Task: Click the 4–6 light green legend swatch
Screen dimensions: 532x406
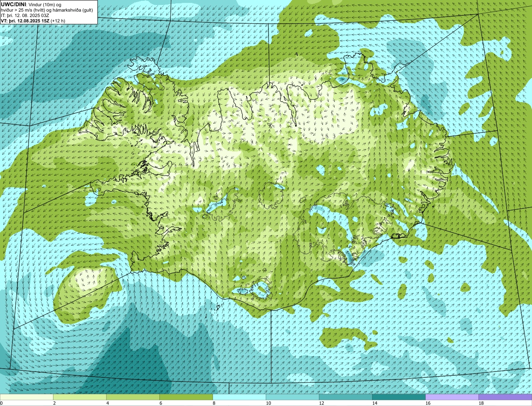Action: tap(133, 397)
